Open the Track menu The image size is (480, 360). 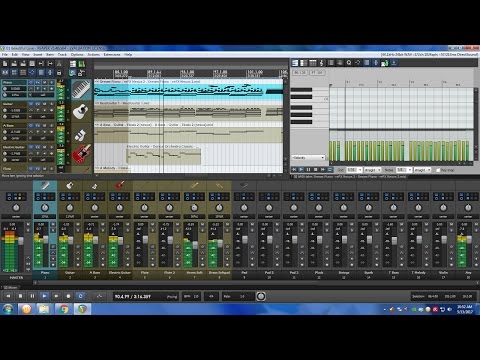click(62, 54)
